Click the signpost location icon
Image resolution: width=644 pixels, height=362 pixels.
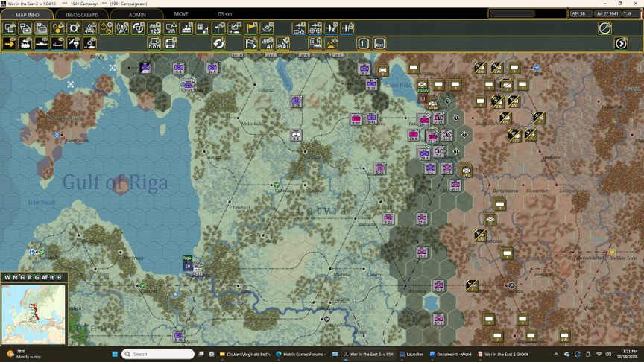pos(218,28)
